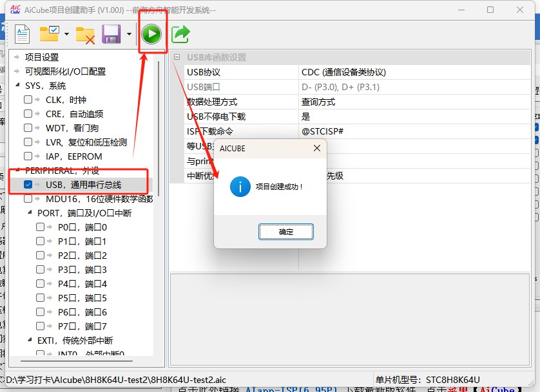The image size is (540, 392).
Task: Enable the P0口, 端口0 checkbox
Action: [x=41, y=227]
